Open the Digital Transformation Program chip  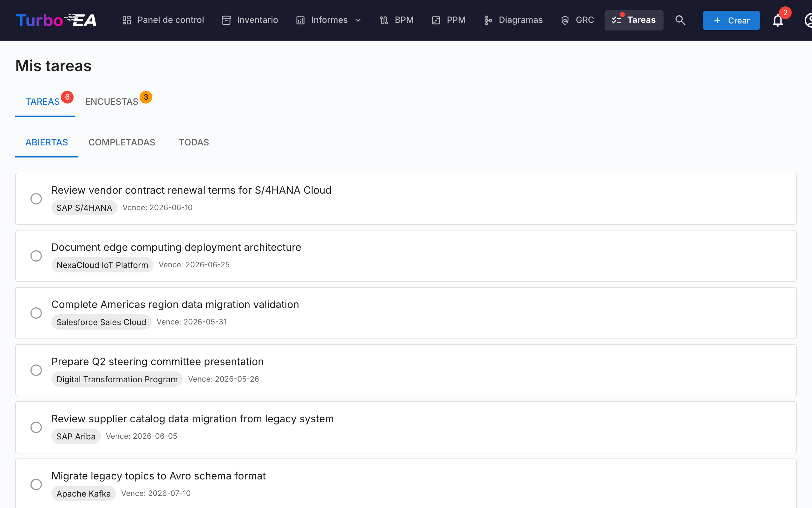tap(117, 379)
